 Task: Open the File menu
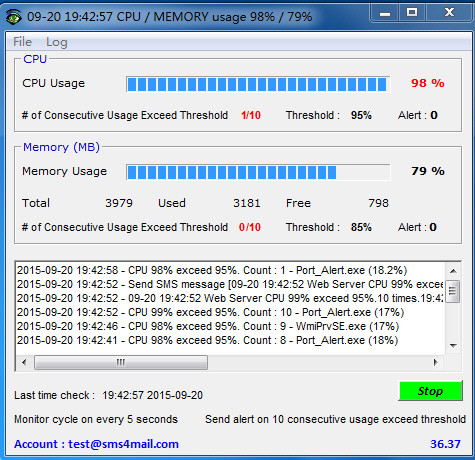coord(22,42)
